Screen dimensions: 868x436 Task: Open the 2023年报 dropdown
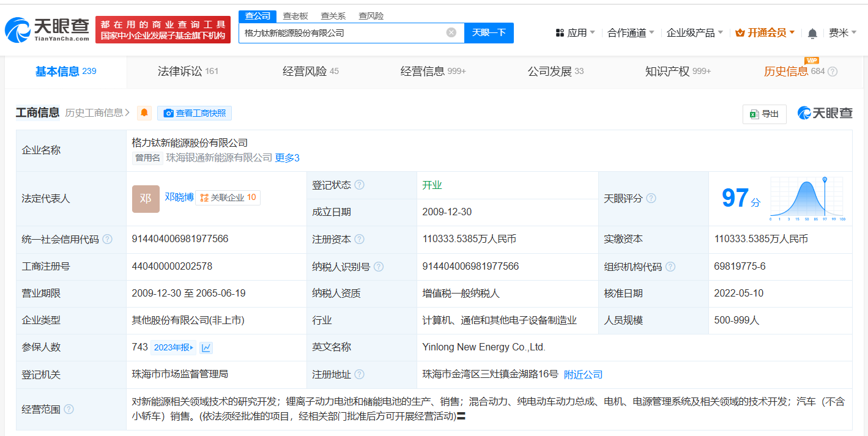coord(174,347)
